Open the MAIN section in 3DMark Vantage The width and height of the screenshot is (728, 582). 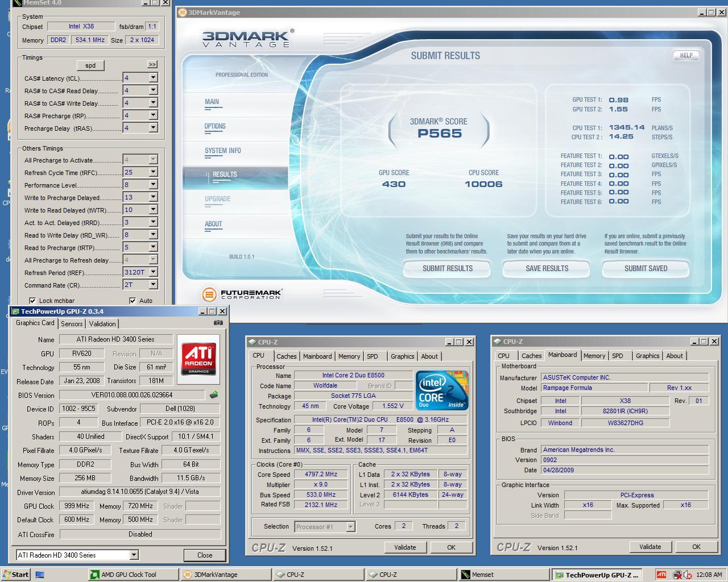point(212,102)
